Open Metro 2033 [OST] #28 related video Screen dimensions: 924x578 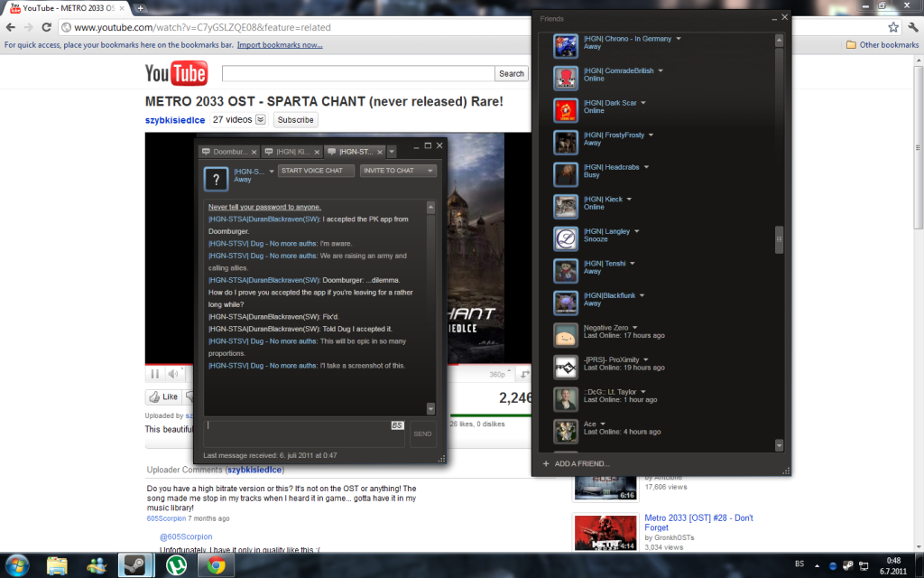pos(698,523)
